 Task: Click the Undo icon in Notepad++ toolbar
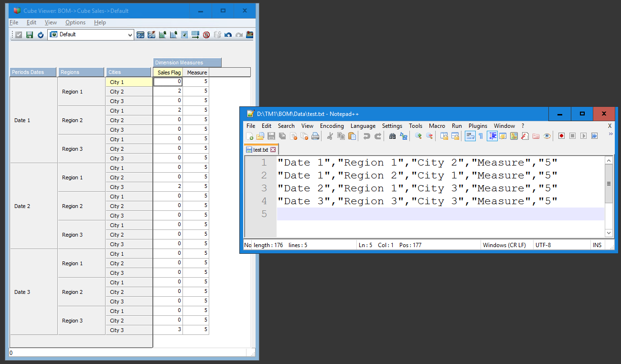pyautogui.click(x=366, y=136)
